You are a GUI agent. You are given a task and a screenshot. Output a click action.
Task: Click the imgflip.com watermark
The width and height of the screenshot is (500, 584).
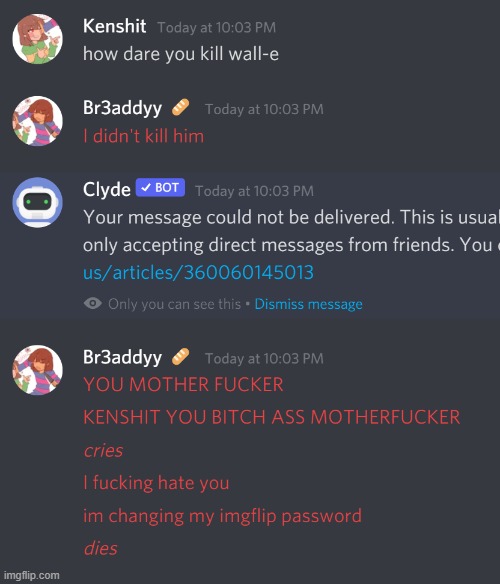(x=32, y=575)
